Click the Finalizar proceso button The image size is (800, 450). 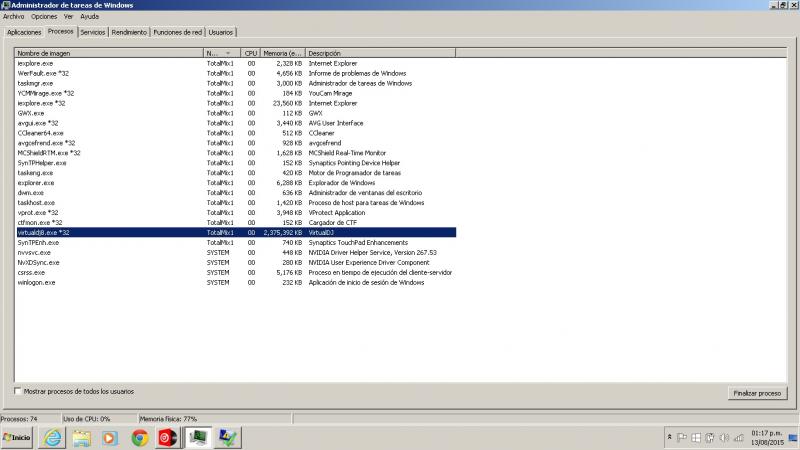pos(757,393)
